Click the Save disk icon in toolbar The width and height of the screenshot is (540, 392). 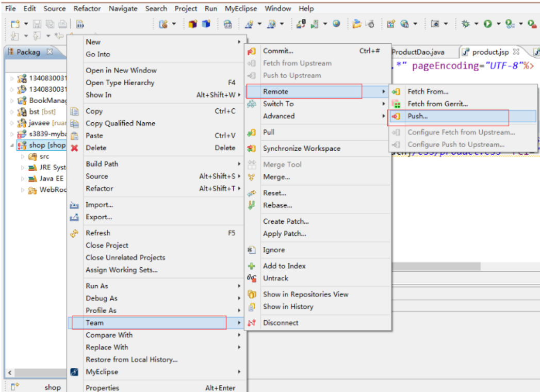(x=37, y=24)
